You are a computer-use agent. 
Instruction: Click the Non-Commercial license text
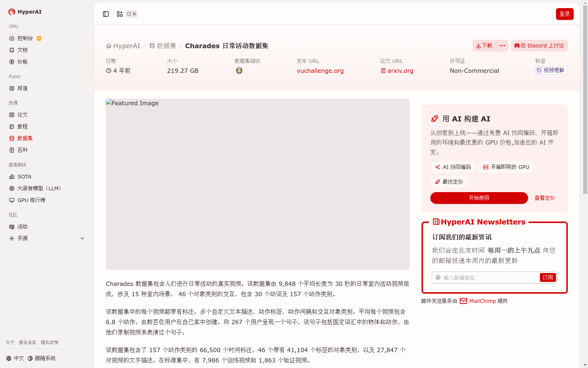[x=474, y=71]
